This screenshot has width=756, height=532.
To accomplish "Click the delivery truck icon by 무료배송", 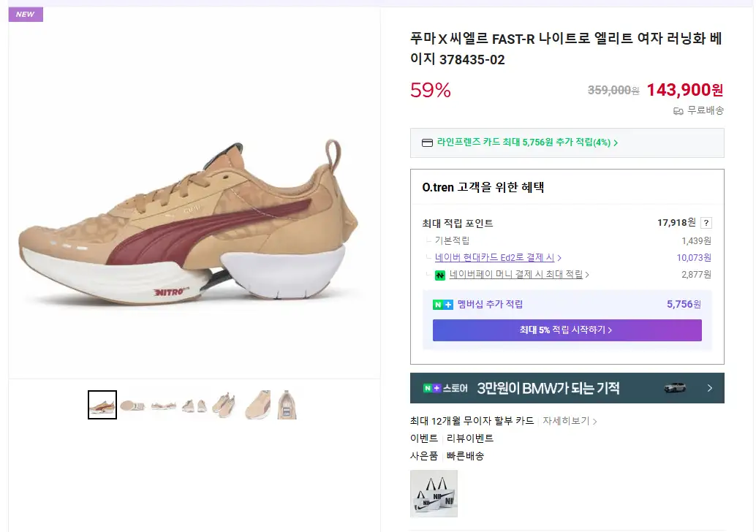I will point(678,111).
